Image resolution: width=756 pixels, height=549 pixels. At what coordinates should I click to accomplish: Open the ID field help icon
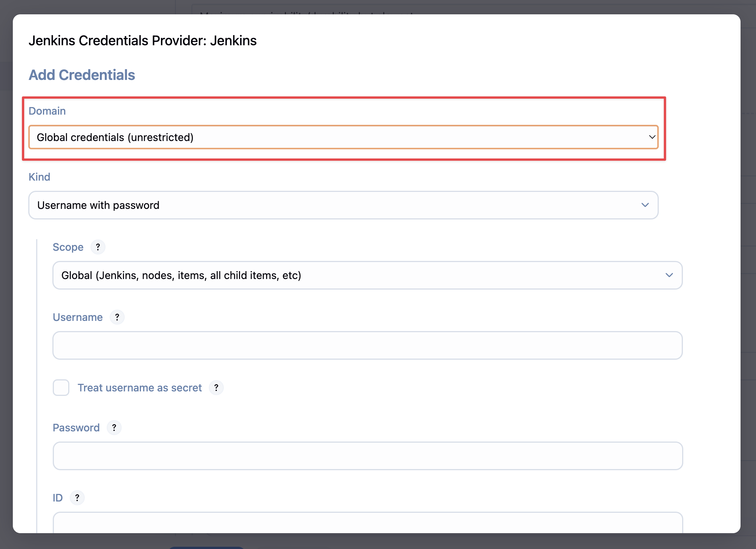[x=77, y=498]
